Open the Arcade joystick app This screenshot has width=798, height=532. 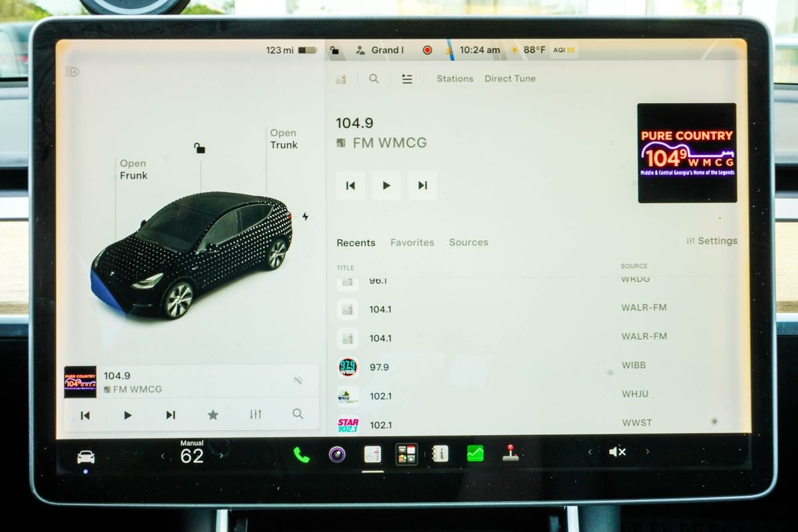pyautogui.click(x=510, y=454)
